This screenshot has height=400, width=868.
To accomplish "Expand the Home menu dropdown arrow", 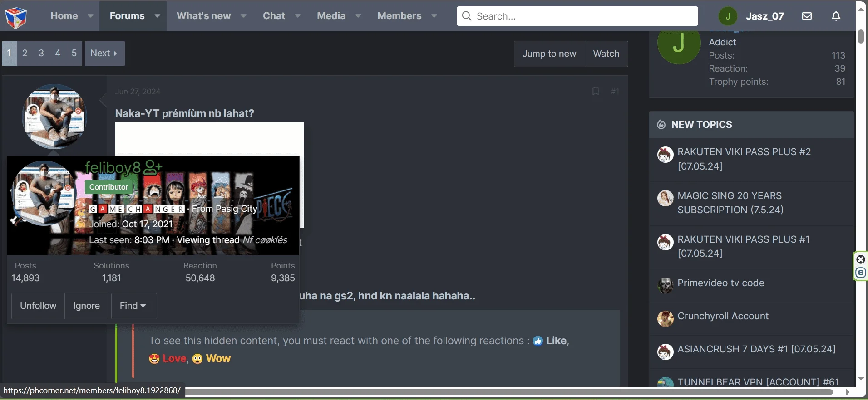I will 90,16.
